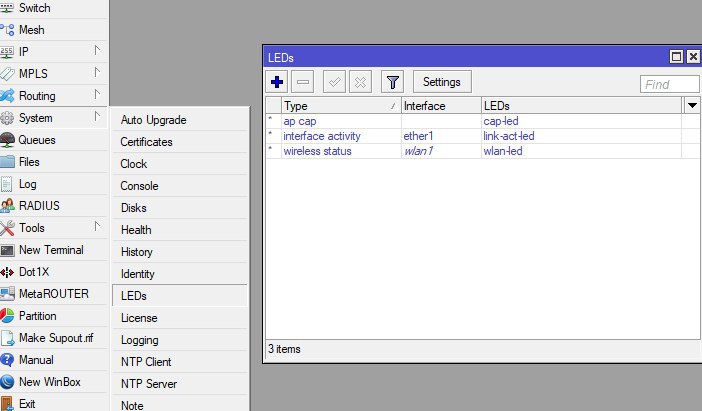
Task: Open Console in System menu
Action: (180, 186)
